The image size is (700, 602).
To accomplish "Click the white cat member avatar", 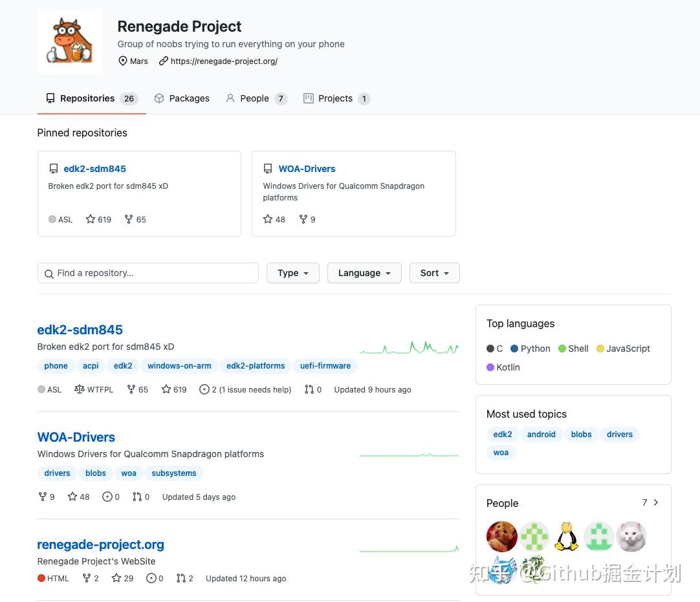I will (631, 536).
